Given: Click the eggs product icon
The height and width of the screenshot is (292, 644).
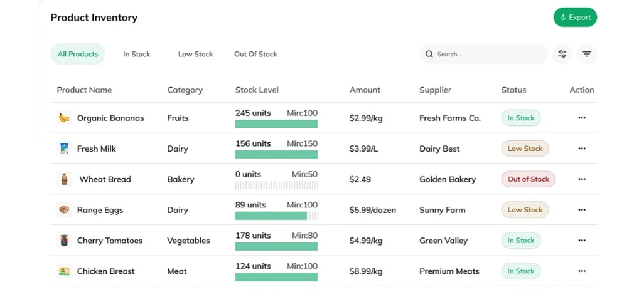Looking at the screenshot, I should [64, 209].
